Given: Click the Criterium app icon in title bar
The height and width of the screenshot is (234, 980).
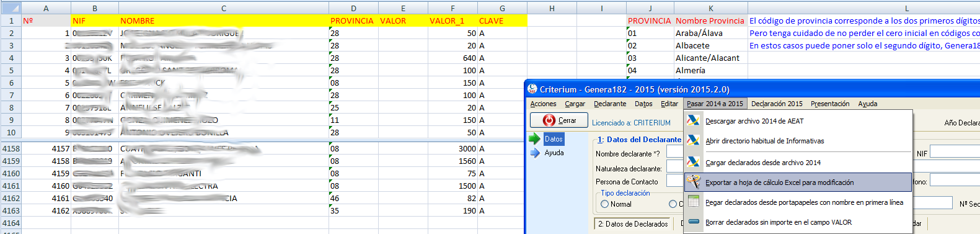Looking at the screenshot, I should click(x=532, y=89).
